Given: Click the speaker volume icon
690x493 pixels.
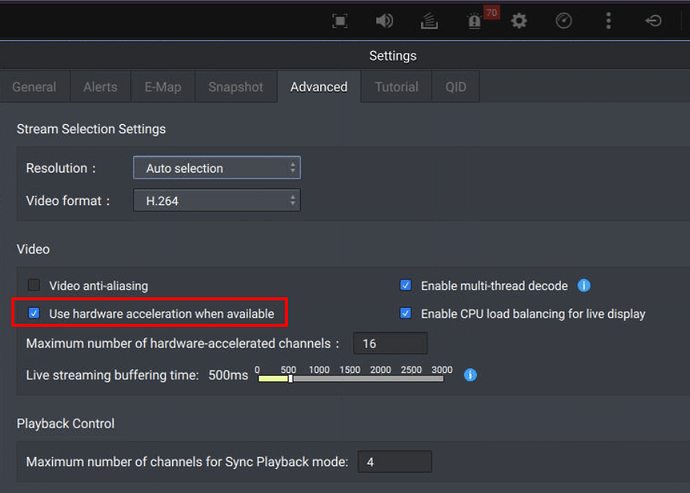Looking at the screenshot, I should 384,20.
